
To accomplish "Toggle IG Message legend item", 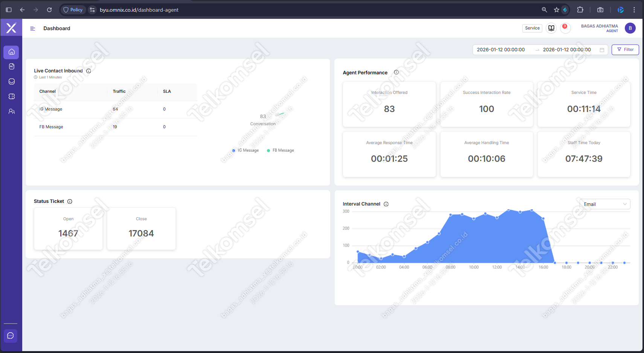I will pos(246,150).
